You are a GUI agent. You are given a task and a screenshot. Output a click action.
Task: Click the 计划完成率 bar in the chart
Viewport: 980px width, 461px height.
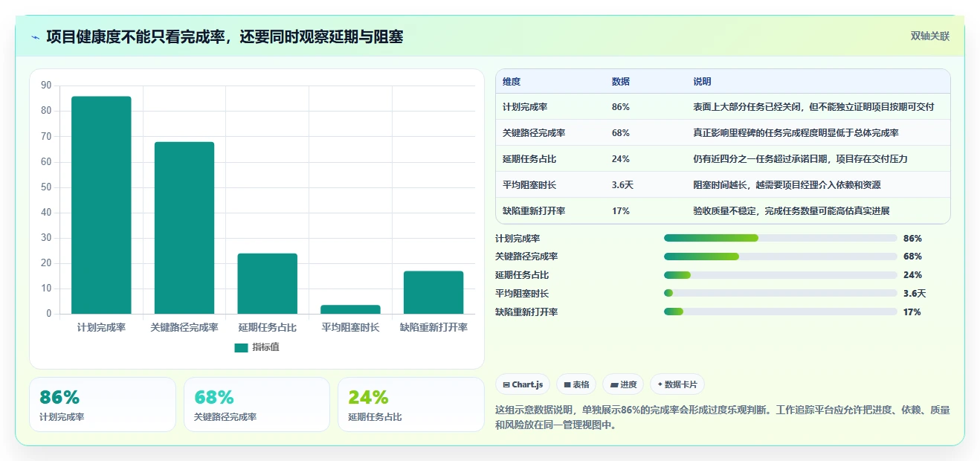tap(101, 205)
